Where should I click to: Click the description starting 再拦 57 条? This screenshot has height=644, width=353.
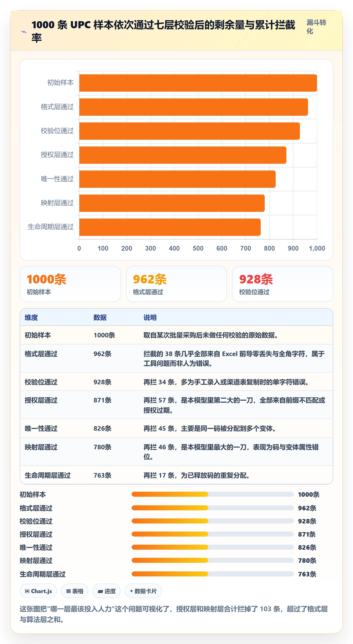[x=234, y=405]
